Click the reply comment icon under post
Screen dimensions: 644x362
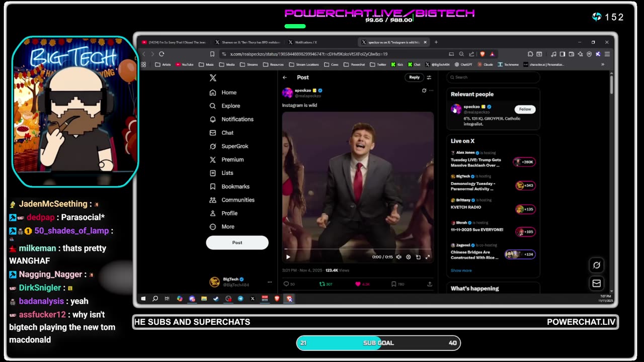pos(286,284)
